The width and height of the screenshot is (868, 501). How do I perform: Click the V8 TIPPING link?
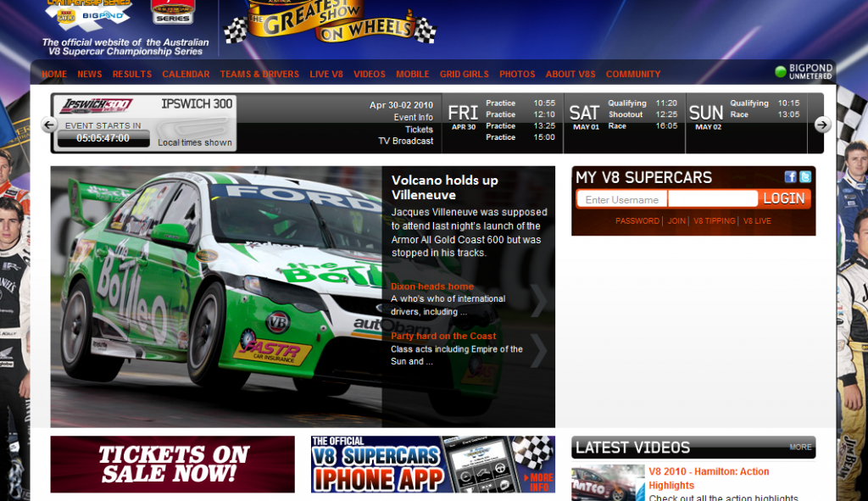714,221
